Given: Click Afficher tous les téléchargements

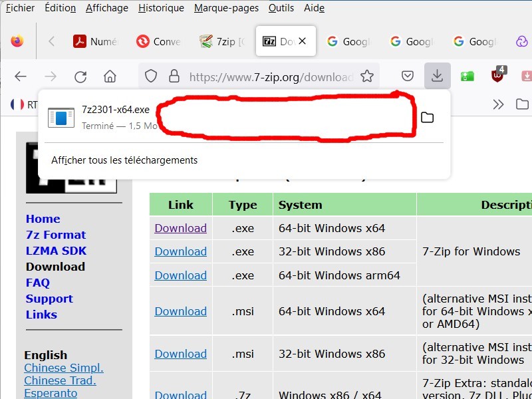Looking at the screenshot, I should point(124,160).
